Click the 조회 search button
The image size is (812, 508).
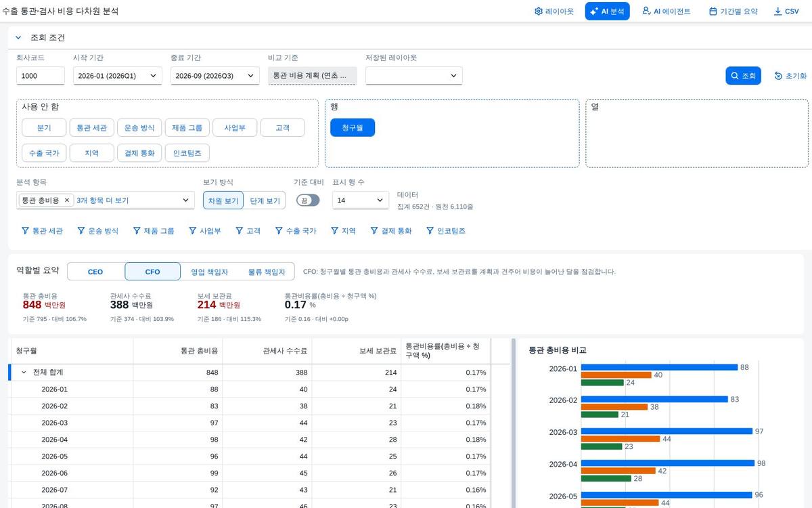click(743, 76)
